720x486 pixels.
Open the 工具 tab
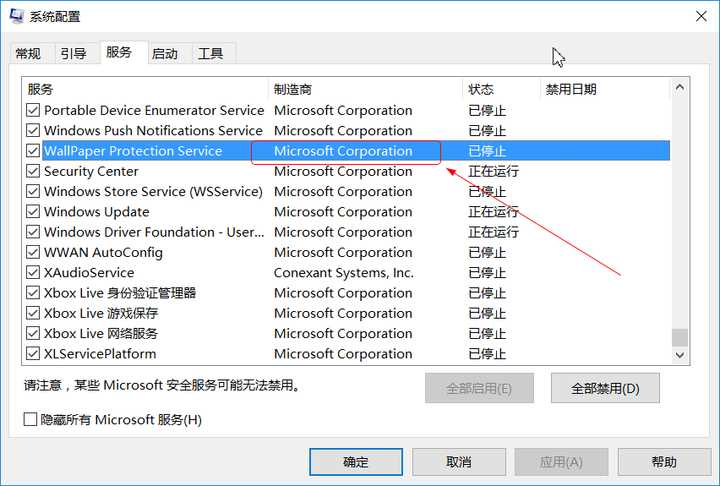(210, 54)
